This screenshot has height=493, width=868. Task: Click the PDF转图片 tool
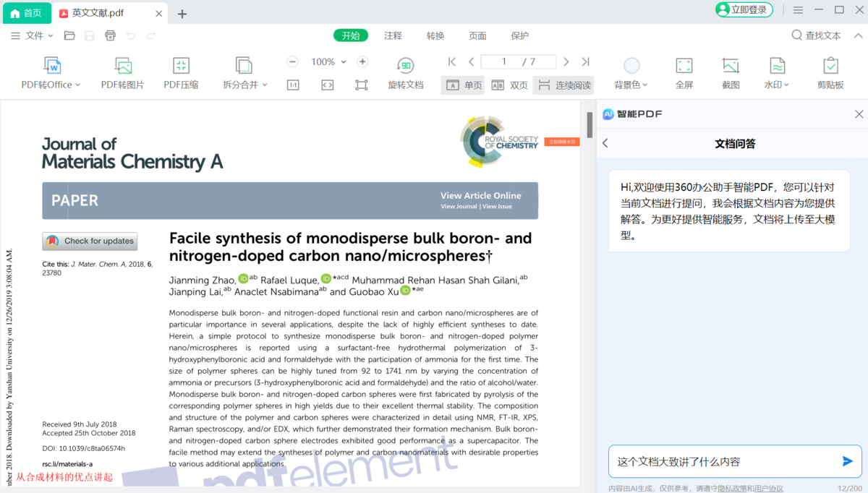click(123, 73)
